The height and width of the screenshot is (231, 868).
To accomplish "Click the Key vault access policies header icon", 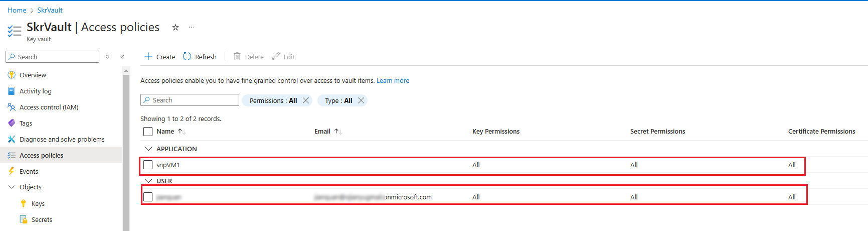I will click(15, 31).
